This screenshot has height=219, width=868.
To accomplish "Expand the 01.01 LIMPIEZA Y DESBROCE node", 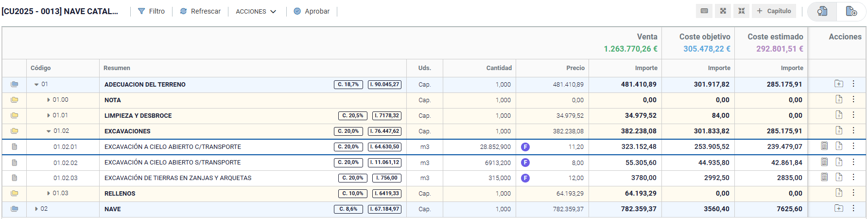I will click(x=49, y=115).
